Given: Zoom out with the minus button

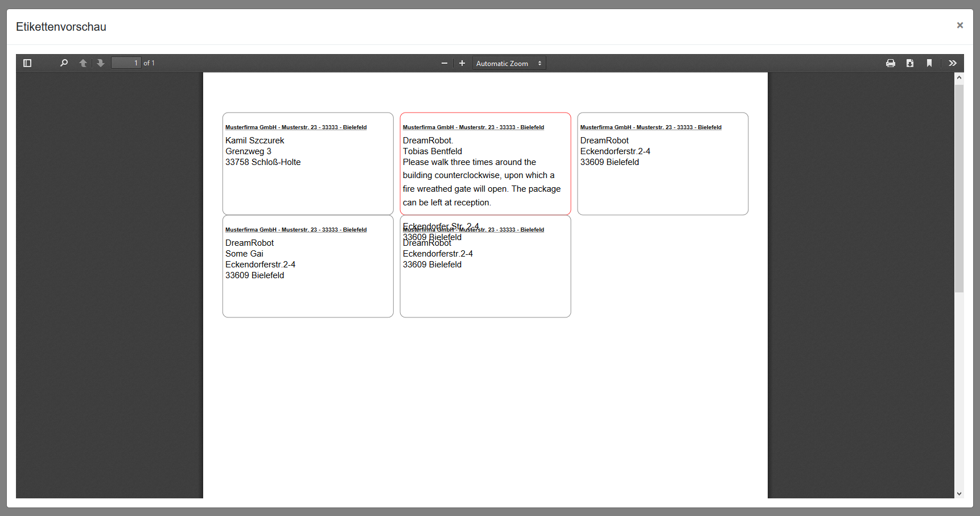Looking at the screenshot, I should pyautogui.click(x=444, y=63).
